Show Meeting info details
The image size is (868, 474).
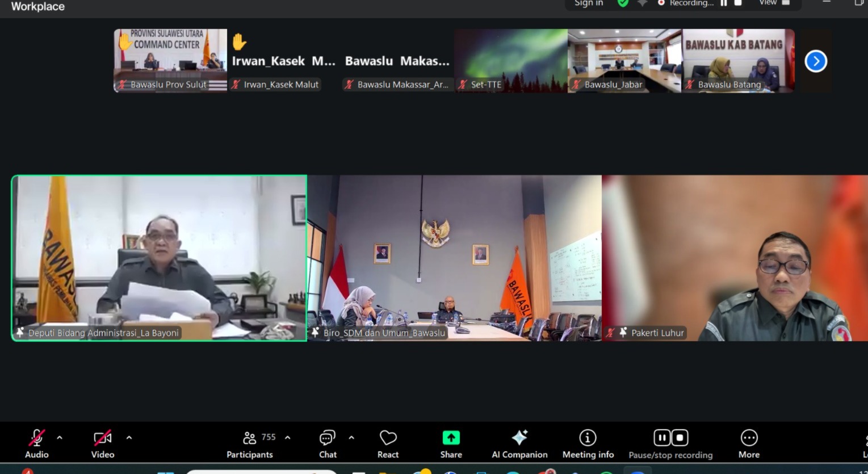coord(588,444)
